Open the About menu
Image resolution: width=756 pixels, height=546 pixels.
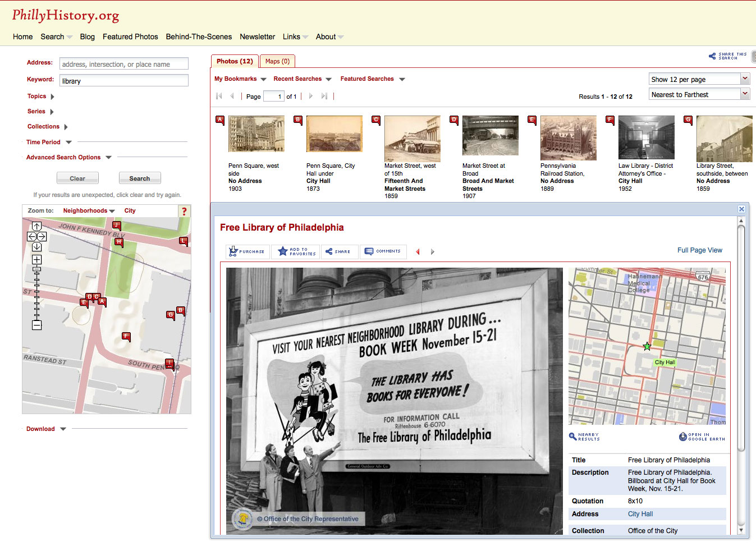pyautogui.click(x=329, y=36)
